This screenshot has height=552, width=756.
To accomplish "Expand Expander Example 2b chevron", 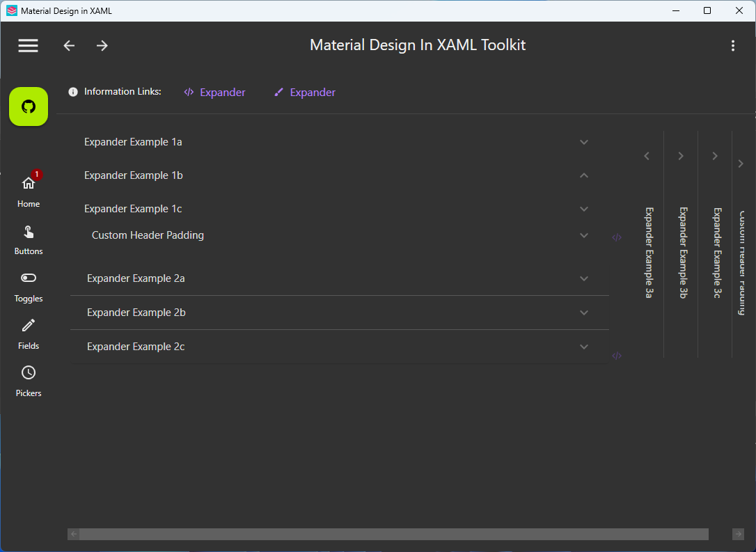I will (x=584, y=313).
